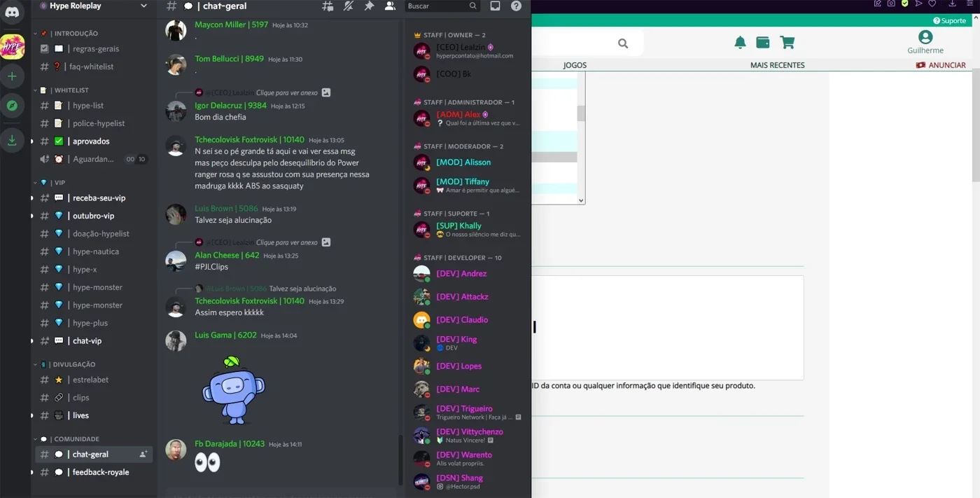980x498 pixels.
Task: Toggle notification settings bell in header
Action: pos(349,6)
